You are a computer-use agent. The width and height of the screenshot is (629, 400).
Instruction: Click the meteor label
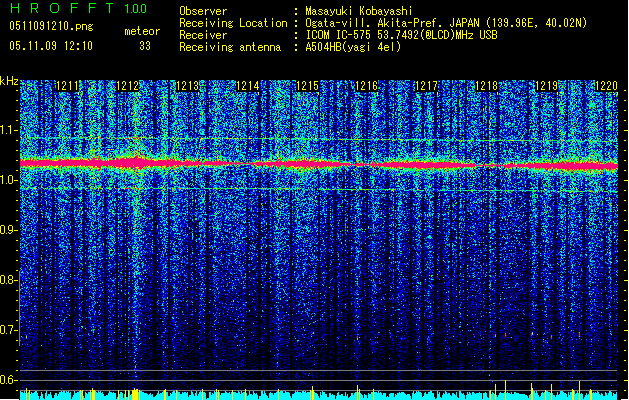pyautogui.click(x=142, y=31)
